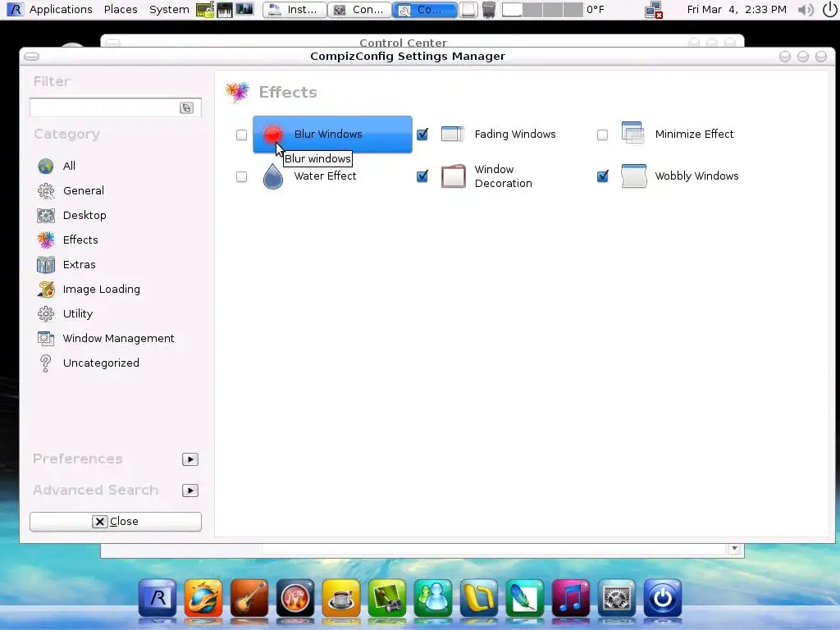The image size is (840, 630).
Task: Launch the flaming globe browser dock icon
Action: click(203, 598)
